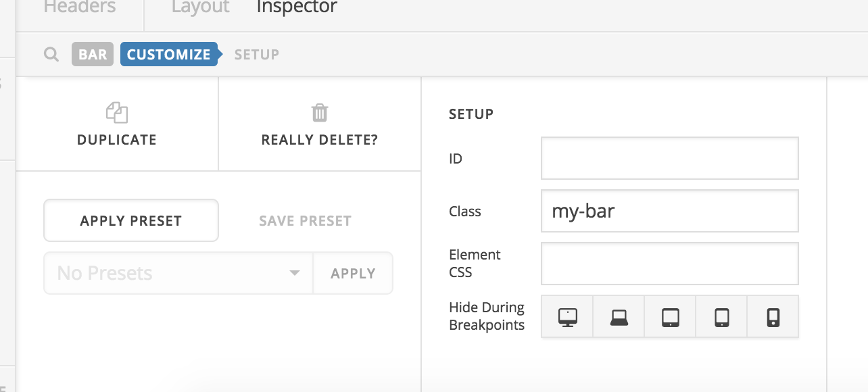This screenshot has height=392, width=868.
Task: Open the Inspector tab
Action: pos(297,8)
